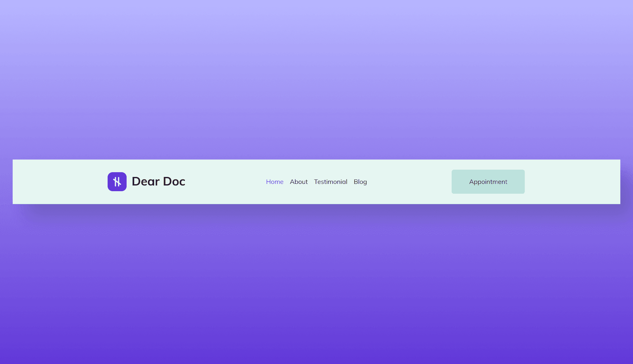Viewport: 633px width, 364px height.
Task: Click the mint-colored Appointment call-to-action
Action: (488, 182)
